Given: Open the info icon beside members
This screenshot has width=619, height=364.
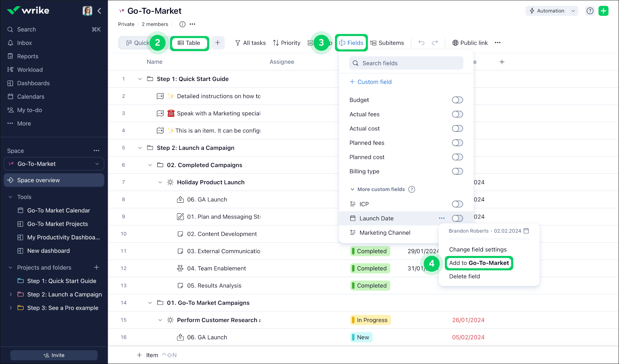Looking at the screenshot, I should click(182, 24).
